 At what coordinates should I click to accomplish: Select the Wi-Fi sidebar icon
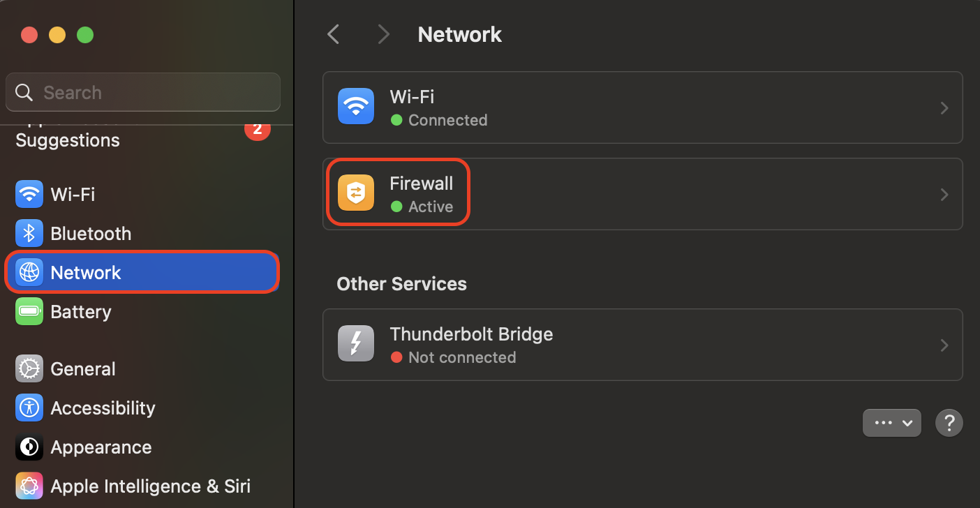(x=29, y=194)
